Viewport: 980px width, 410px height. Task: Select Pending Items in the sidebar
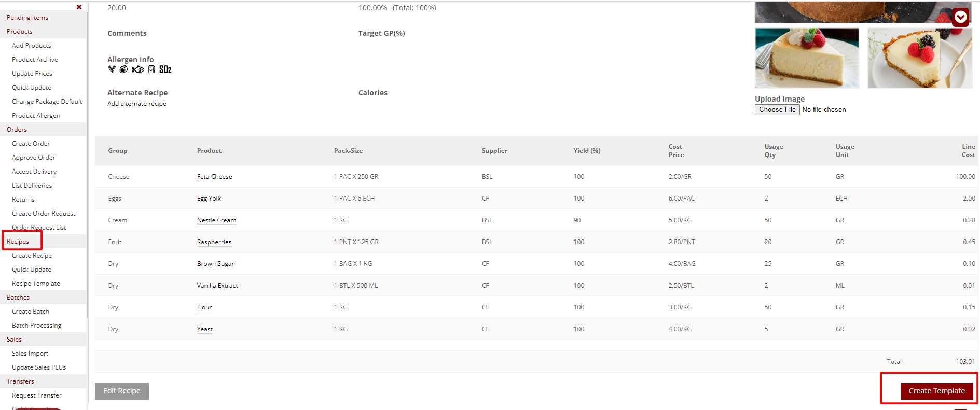[27, 18]
